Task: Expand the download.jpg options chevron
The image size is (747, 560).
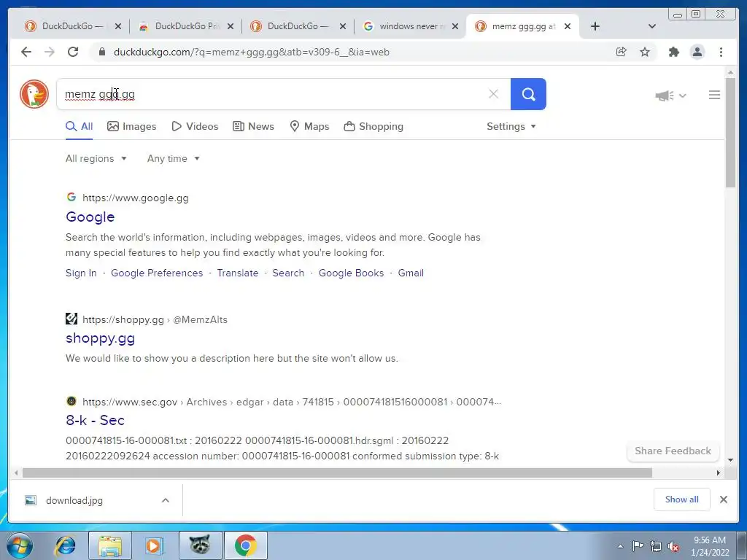Action: (166, 500)
